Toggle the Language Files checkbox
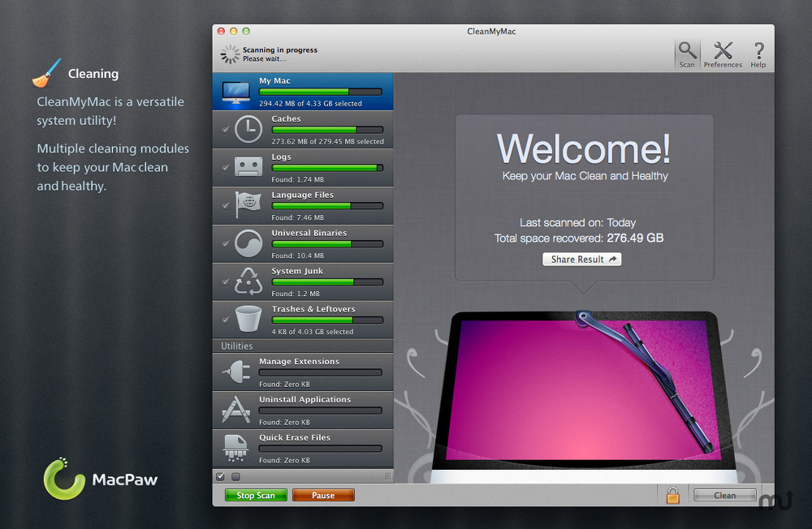812x529 pixels. pyautogui.click(x=225, y=206)
